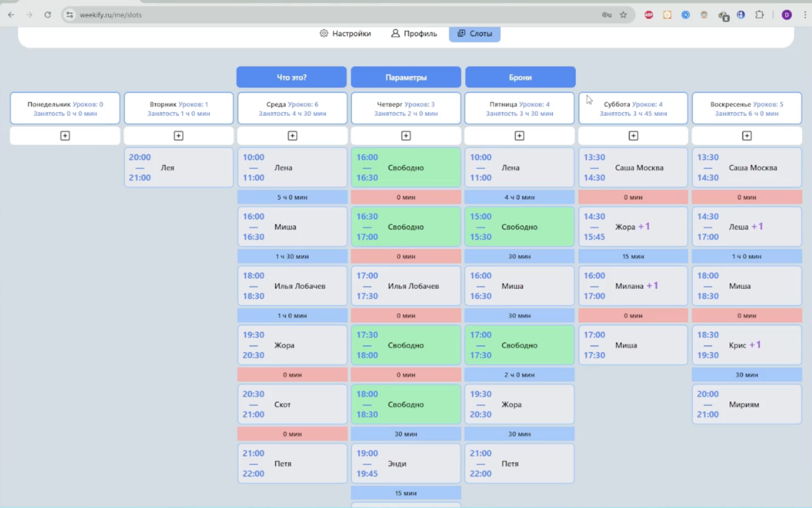The height and width of the screenshot is (508, 812).
Task: Open Tuesday 20:00 Лея slot
Action: (x=179, y=168)
